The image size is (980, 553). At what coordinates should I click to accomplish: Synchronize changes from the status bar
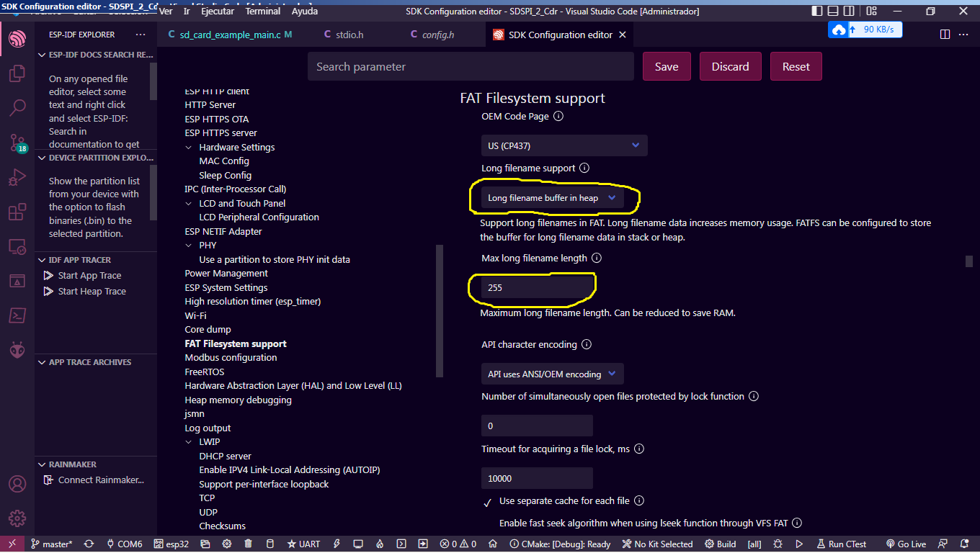click(x=89, y=544)
